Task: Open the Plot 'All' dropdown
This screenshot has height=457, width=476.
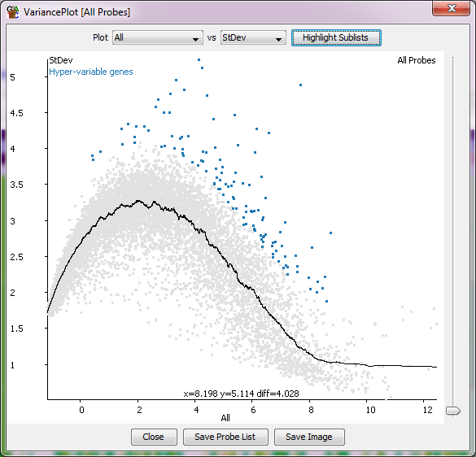Action: 158,37
